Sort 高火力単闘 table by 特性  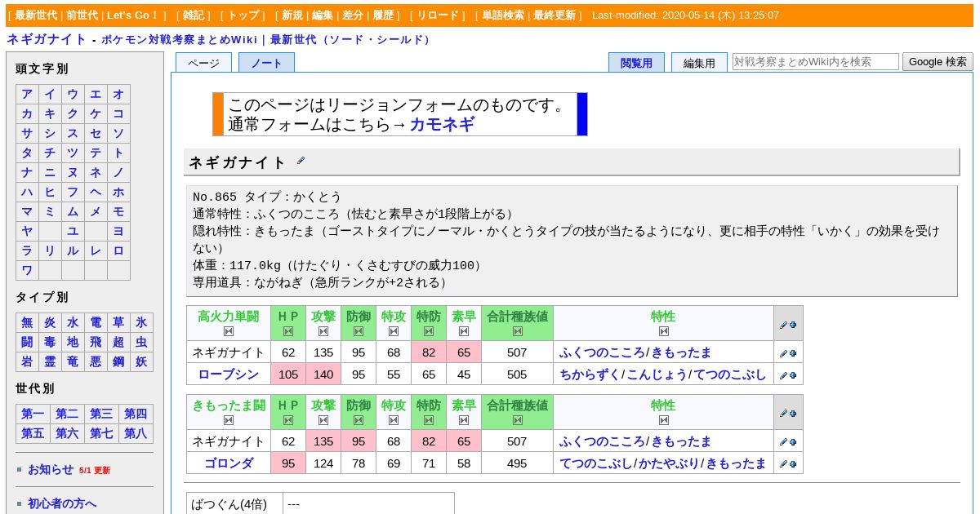(663, 331)
